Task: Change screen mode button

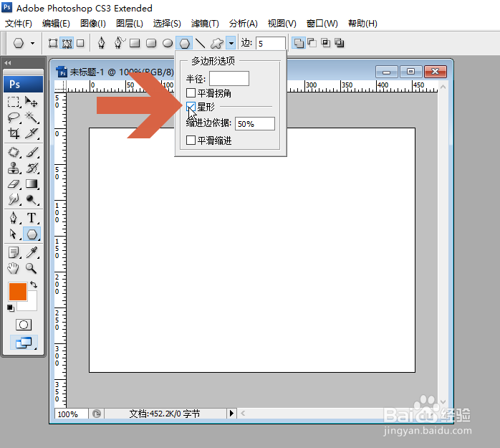Action: 24,343
